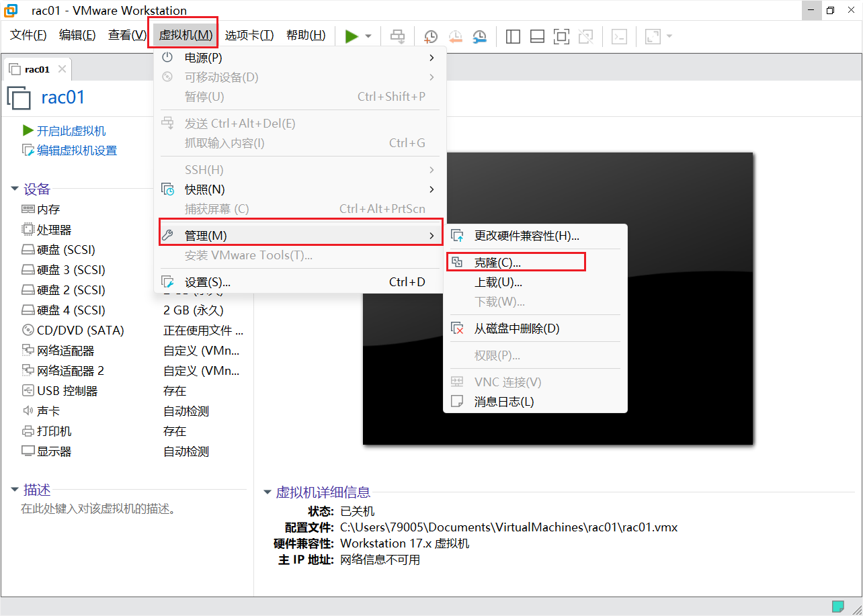863x616 pixels.
Task: Click the 管理(M) wrench icon
Action: (168, 236)
